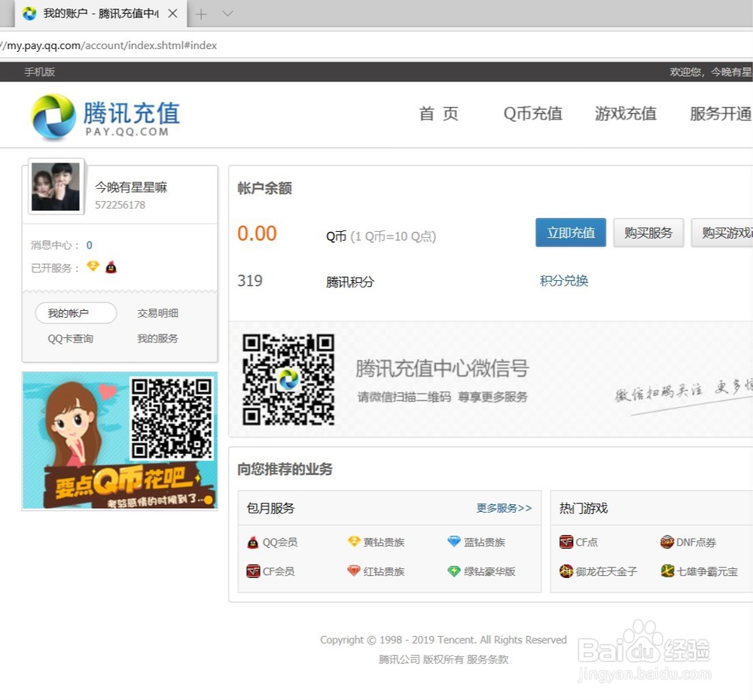The image size is (753, 700).
Task: Click the user avatar photo
Action: pyautogui.click(x=56, y=186)
